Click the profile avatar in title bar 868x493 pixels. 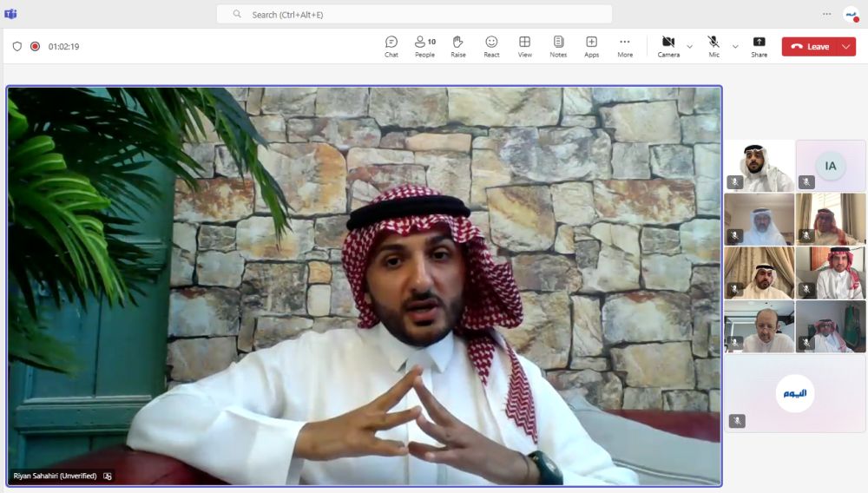(850, 14)
